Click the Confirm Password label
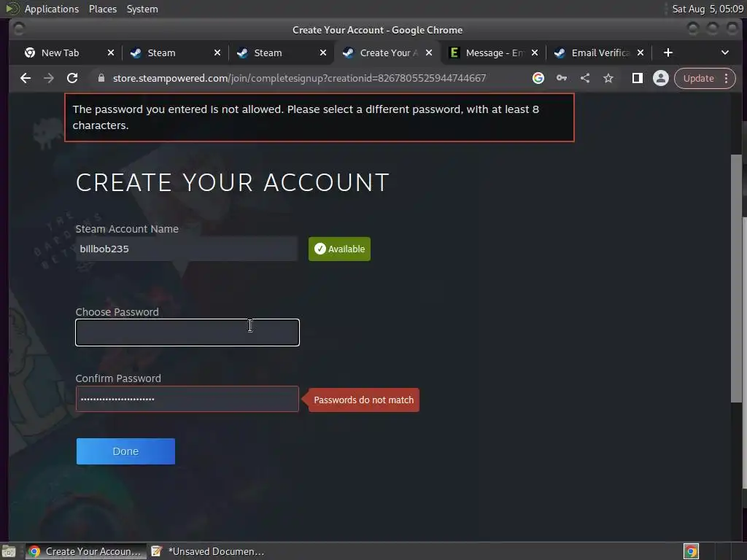The image size is (747, 560). pos(118,378)
